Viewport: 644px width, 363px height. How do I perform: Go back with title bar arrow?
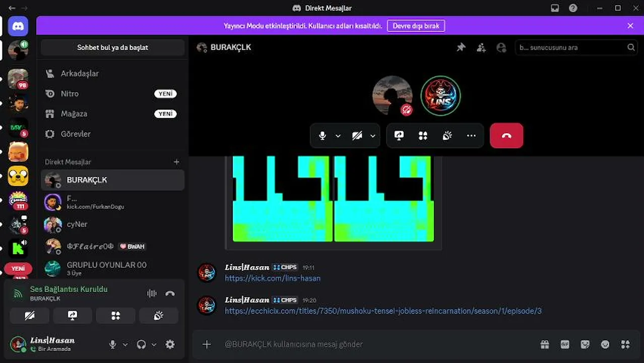point(12,8)
